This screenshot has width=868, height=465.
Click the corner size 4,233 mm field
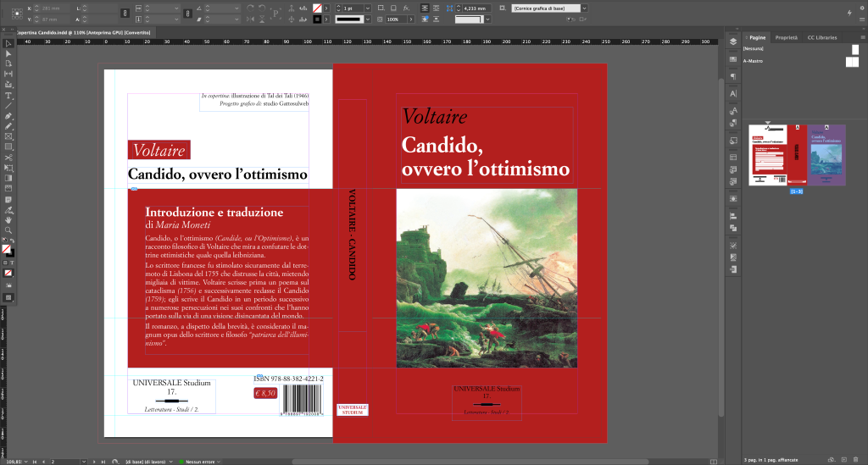(476, 8)
